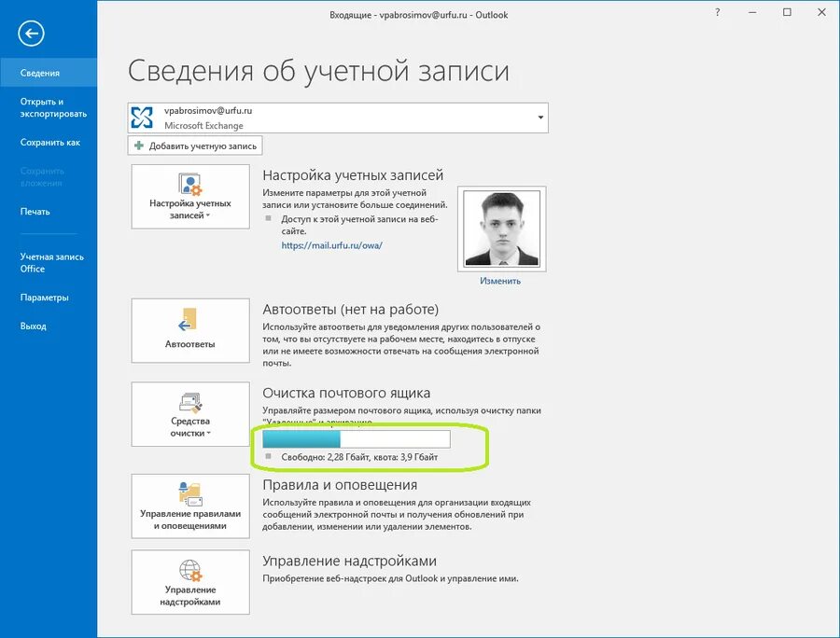Open Средства очистки dropdown button
This screenshot has width=840, height=638.
(190, 414)
